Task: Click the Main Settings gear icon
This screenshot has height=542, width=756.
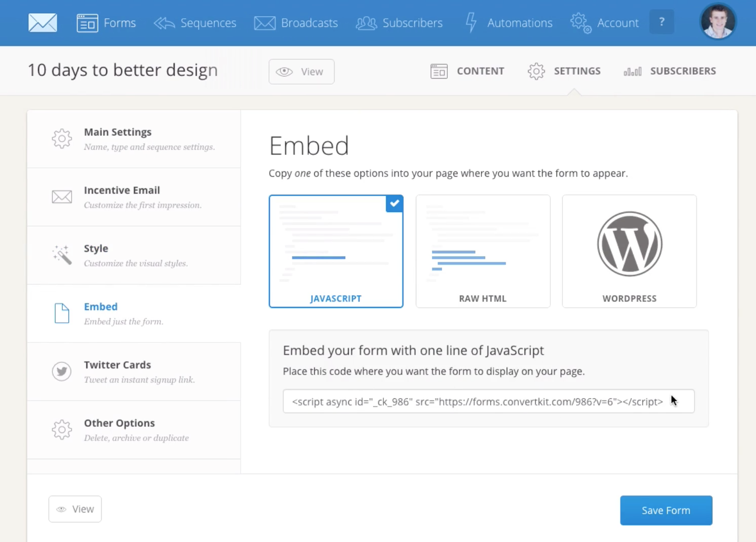Action: [62, 139]
